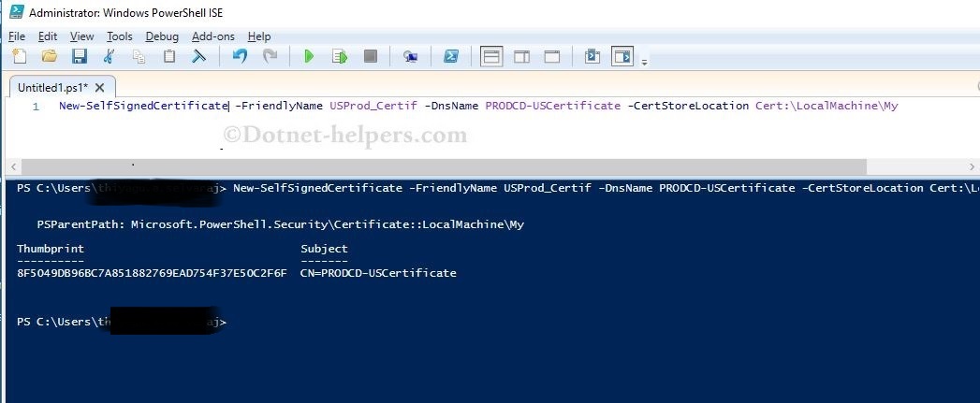
Task: Click the Subject column header in console
Action: point(324,249)
